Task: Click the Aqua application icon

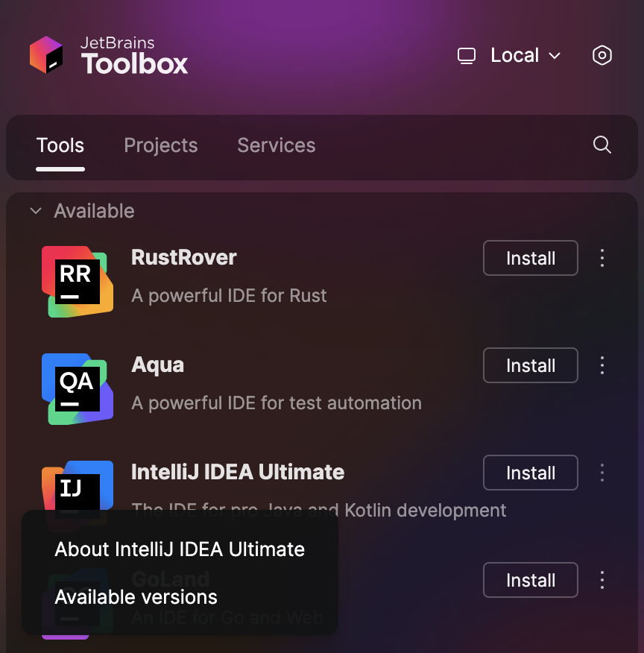Action: point(77,388)
